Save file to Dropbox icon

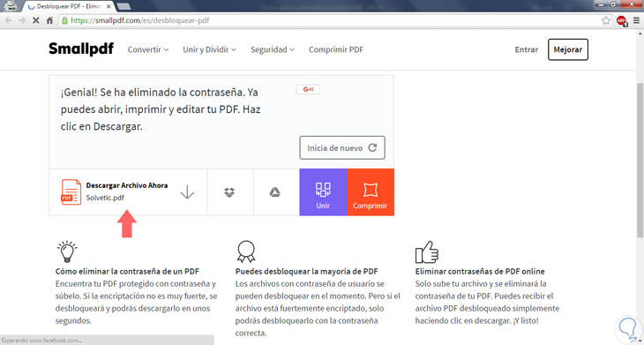point(230,191)
